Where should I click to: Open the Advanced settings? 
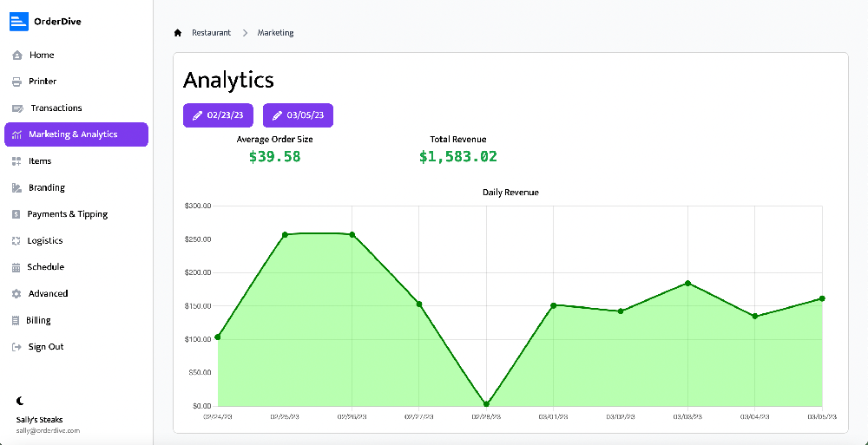click(76, 294)
